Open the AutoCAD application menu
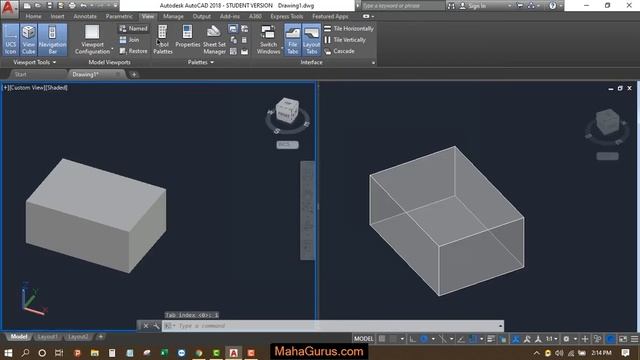The width and height of the screenshot is (640, 360). [9, 8]
